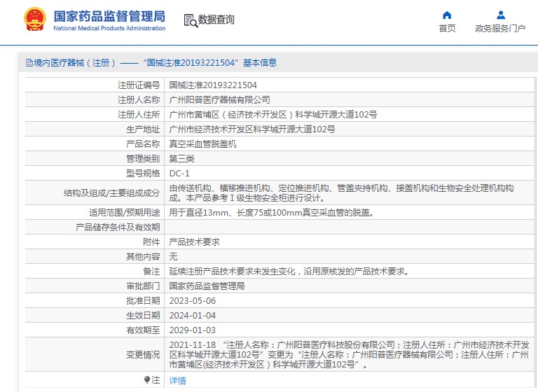Click the user icon above 政务服务门户
This screenshot has width=538, height=392.
tap(501, 15)
